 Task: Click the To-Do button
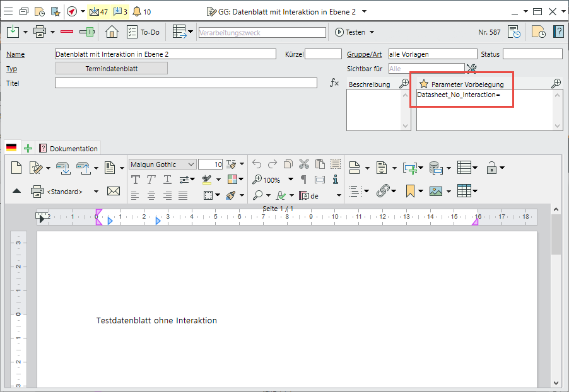tap(143, 32)
